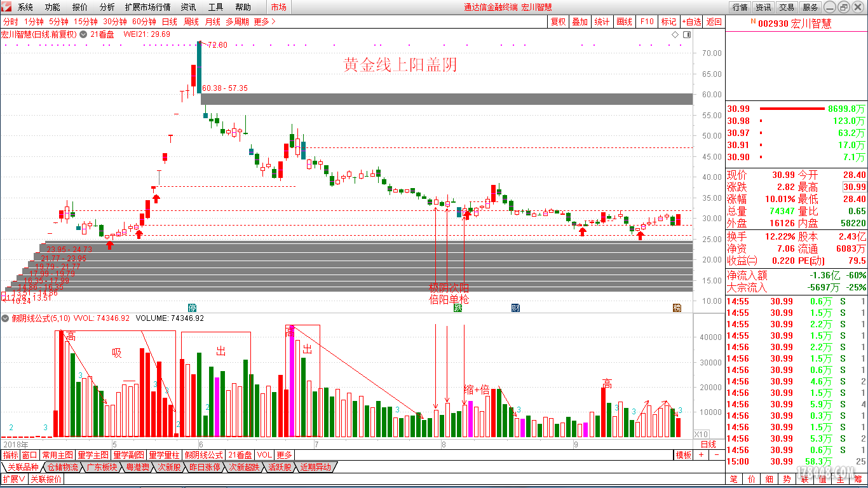Select the 15分钟 period
Viewport: 868px width, 488px height.
[x=86, y=22]
